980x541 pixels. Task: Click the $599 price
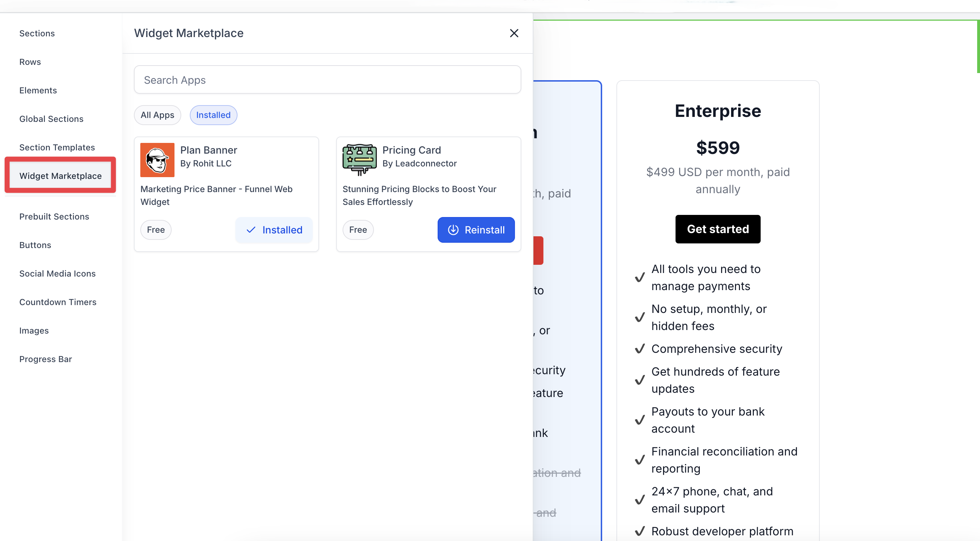click(718, 148)
